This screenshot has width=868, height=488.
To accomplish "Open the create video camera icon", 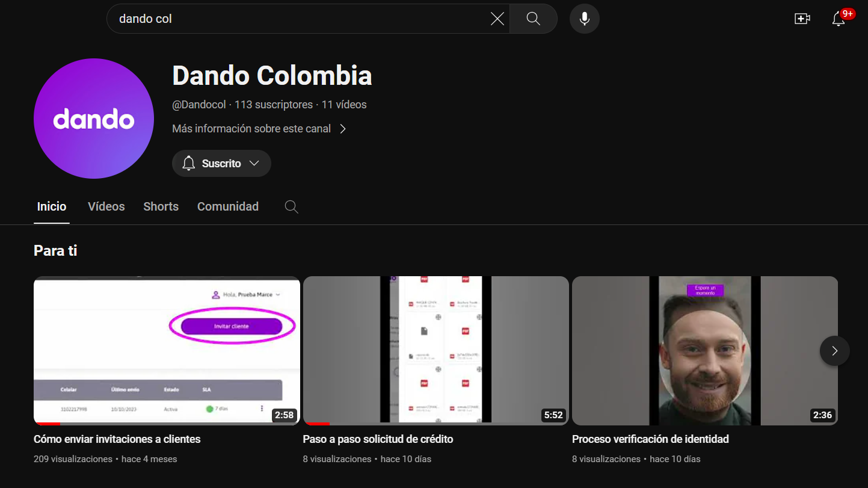I will [802, 19].
